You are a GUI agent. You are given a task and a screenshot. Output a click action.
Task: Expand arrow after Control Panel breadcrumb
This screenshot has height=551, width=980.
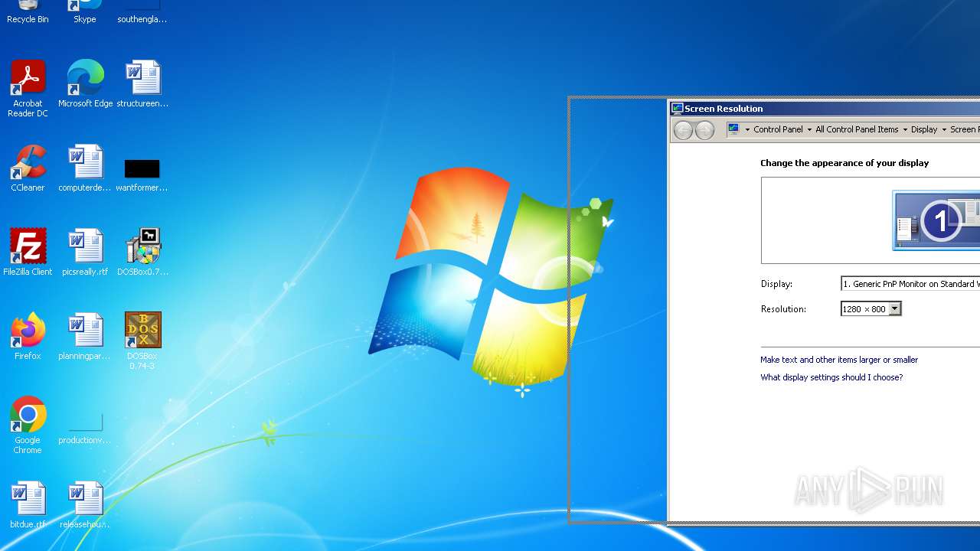[809, 129]
